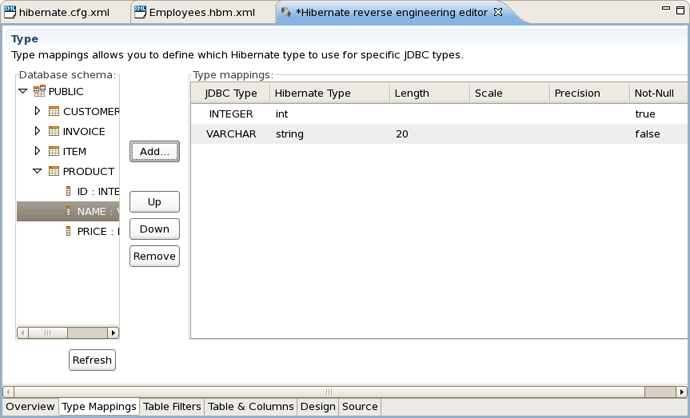Open the Source tab
This screenshot has width=690, height=418.
[x=359, y=407]
